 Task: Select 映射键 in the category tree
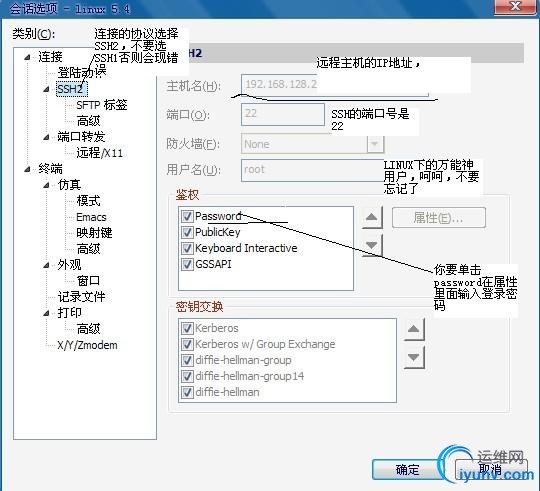[x=94, y=233]
